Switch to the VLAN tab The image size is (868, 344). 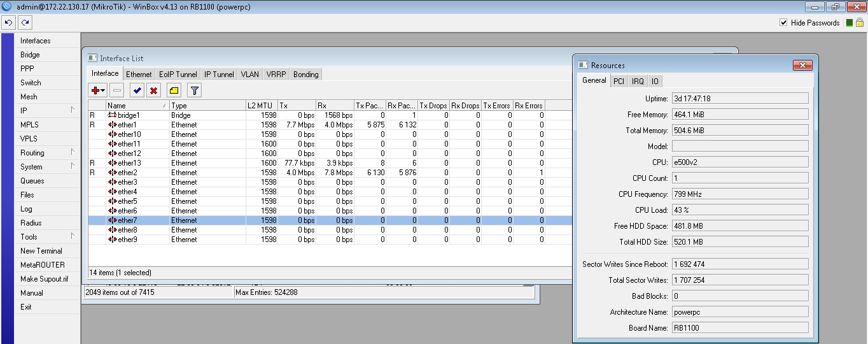(x=250, y=75)
